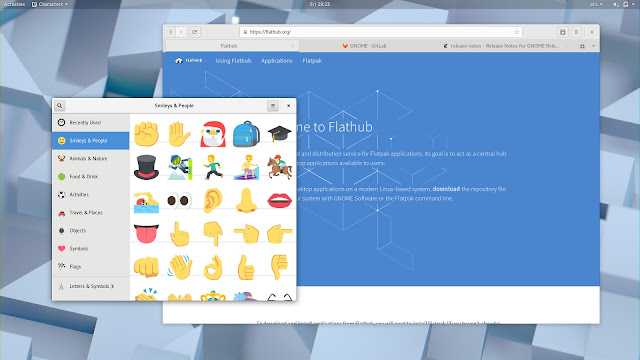Open Travel & Places category

[91, 213]
